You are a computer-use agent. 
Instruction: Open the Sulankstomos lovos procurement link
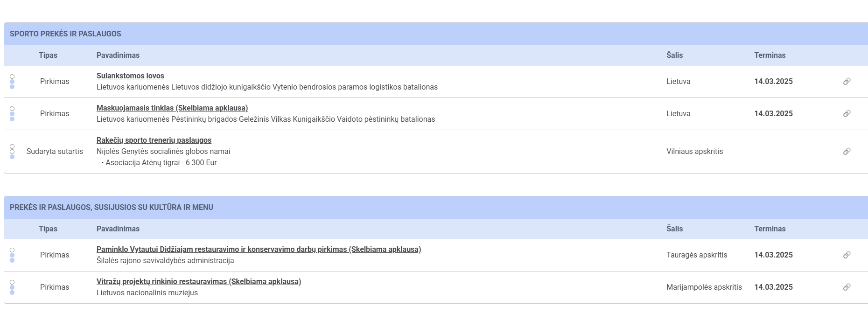coord(130,76)
